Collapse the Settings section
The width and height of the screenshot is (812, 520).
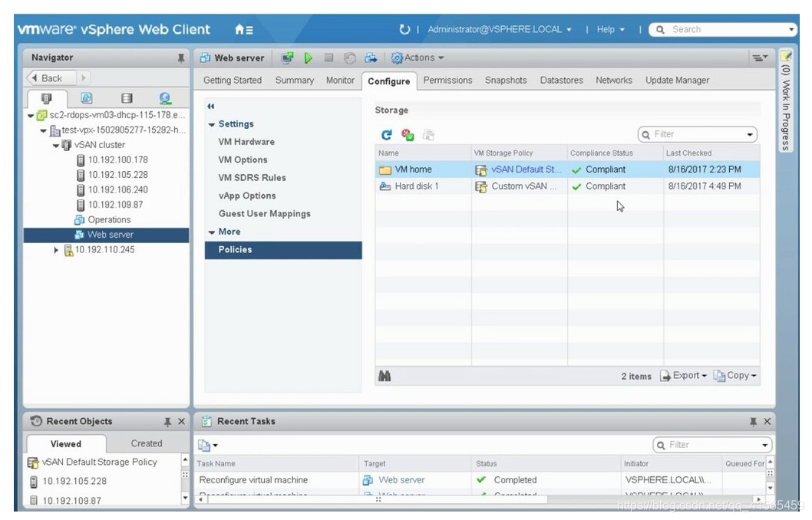pyautogui.click(x=211, y=125)
